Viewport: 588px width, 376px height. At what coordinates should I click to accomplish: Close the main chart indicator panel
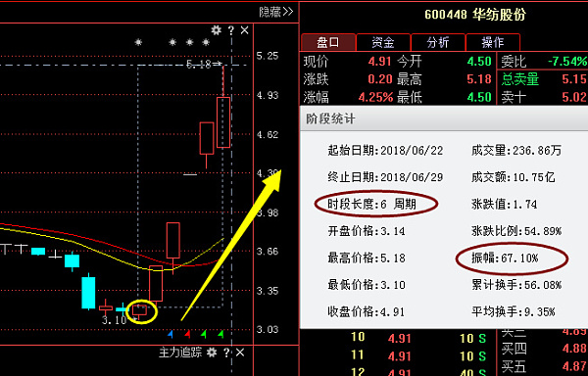pos(244,30)
